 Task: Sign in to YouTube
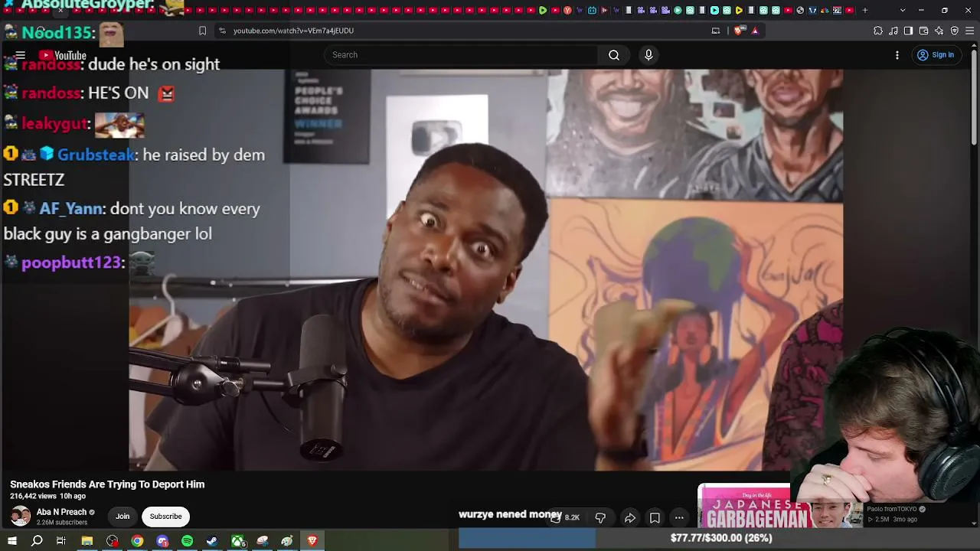[x=936, y=55]
